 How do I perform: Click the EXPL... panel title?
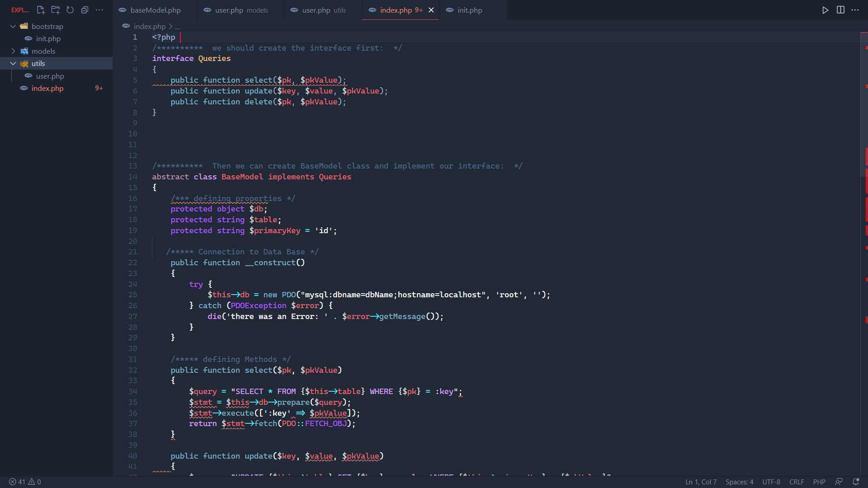(20, 10)
